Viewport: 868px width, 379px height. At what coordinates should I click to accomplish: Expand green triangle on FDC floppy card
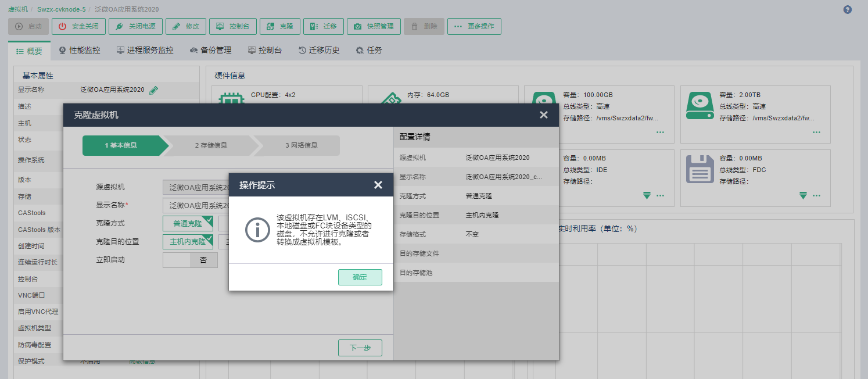(803, 195)
